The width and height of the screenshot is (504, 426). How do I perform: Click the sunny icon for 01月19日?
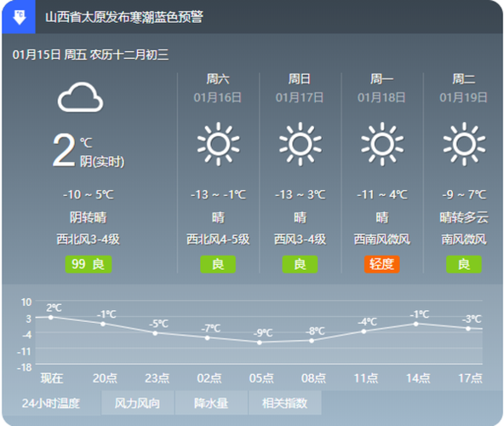[x=464, y=144]
